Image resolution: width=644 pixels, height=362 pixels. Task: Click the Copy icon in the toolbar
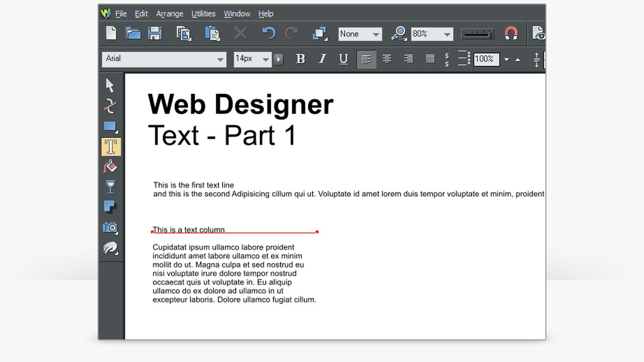pyautogui.click(x=184, y=34)
